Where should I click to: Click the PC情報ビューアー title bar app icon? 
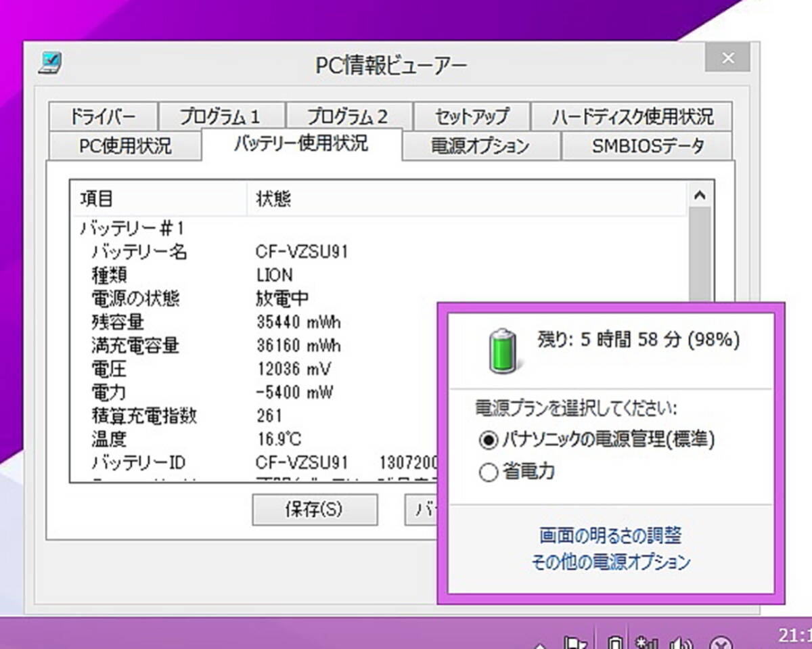(x=51, y=63)
